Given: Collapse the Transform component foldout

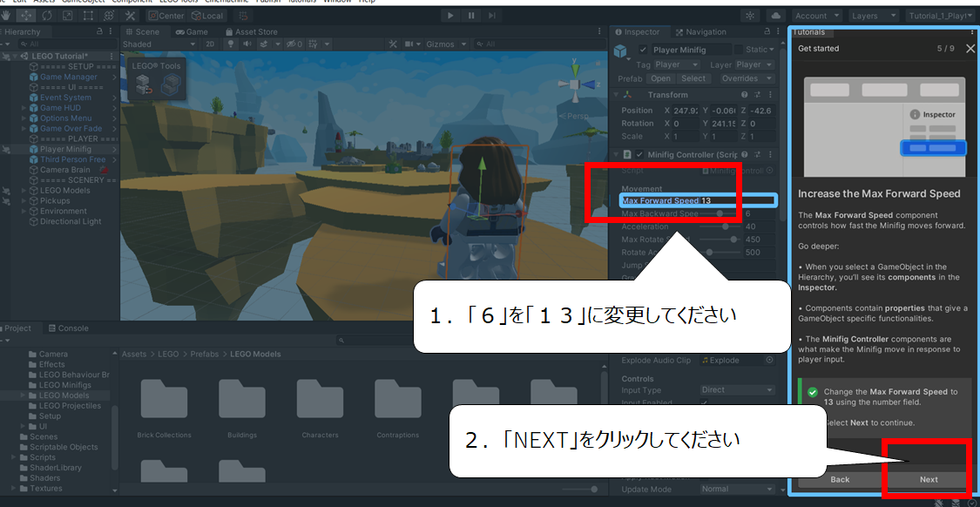Looking at the screenshot, I should tap(616, 95).
